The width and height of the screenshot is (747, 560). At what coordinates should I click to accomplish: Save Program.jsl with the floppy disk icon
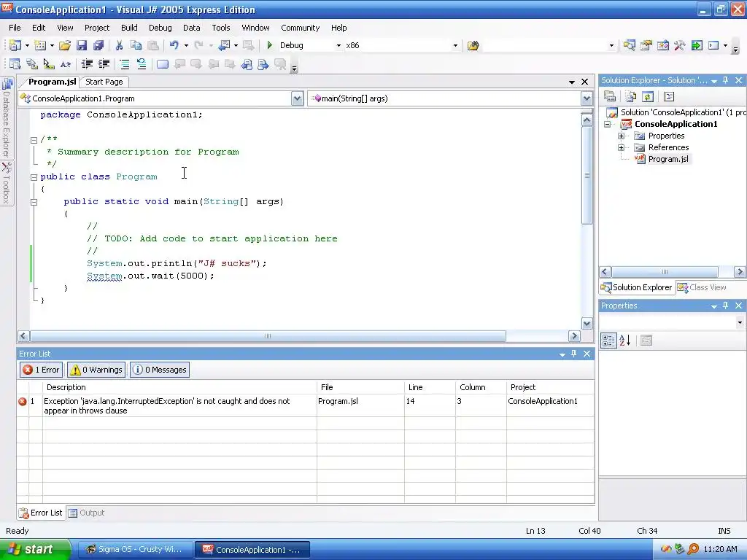[82, 45]
